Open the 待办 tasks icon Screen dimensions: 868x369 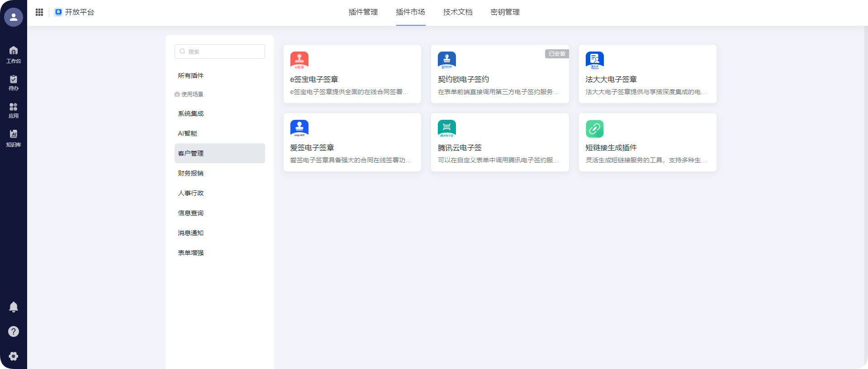(14, 82)
